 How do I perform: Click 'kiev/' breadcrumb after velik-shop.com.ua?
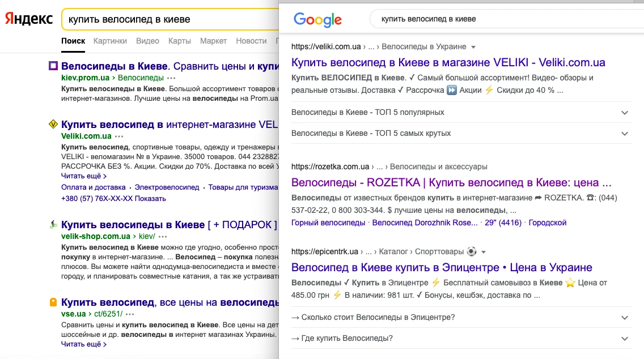[x=147, y=236]
